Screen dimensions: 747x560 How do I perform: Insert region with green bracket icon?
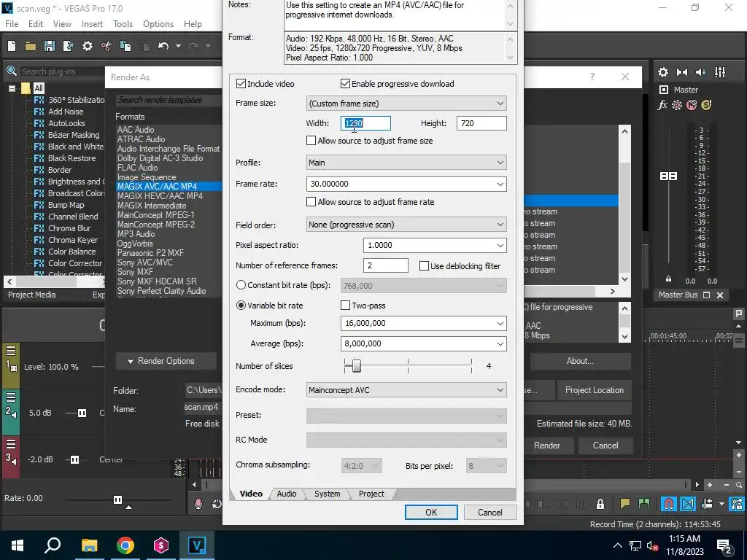click(x=644, y=503)
